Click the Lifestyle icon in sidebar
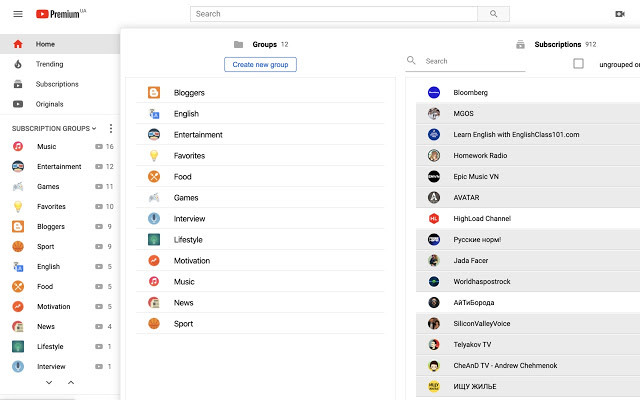The image size is (640, 400). tap(18, 347)
